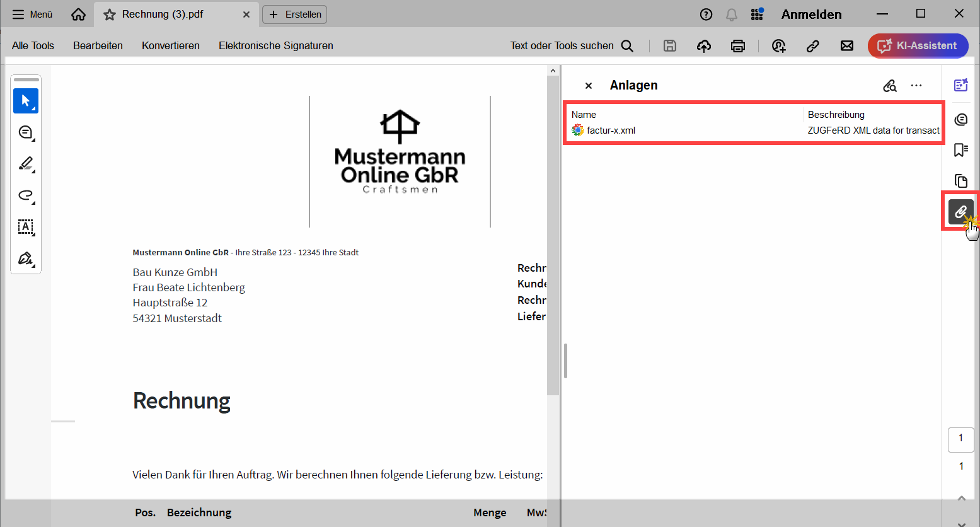Click the share with others icon
Image resolution: width=980 pixels, height=527 pixels.
click(779, 45)
